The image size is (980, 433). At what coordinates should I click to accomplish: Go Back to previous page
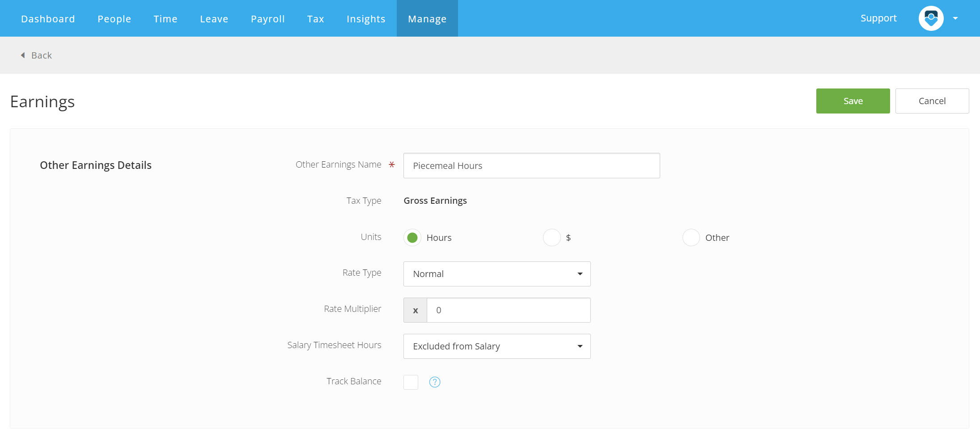pos(42,55)
